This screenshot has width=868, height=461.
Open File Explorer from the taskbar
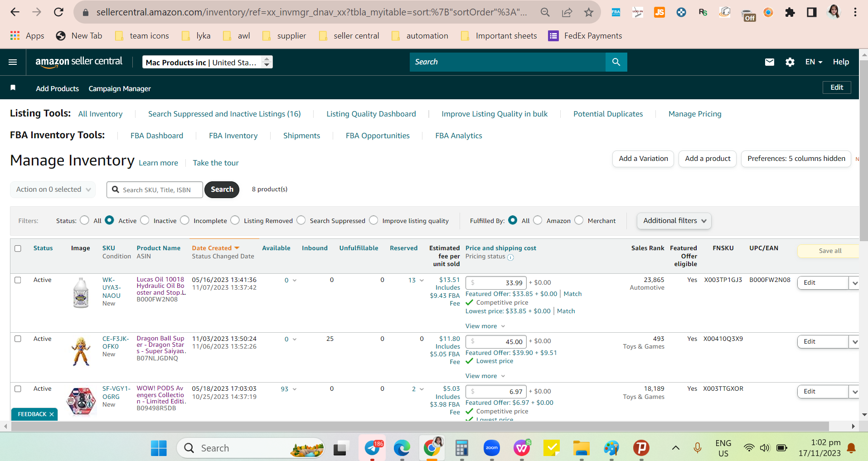pyautogui.click(x=582, y=448)
